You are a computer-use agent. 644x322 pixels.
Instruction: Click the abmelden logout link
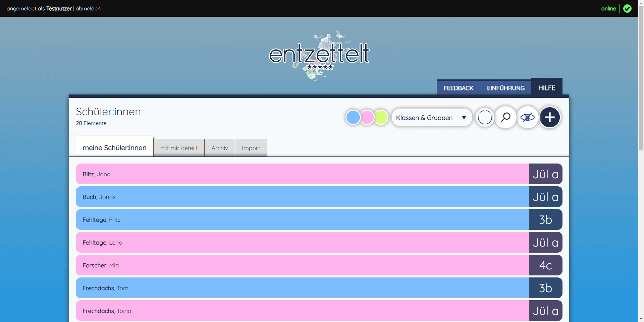coord(88,8)
